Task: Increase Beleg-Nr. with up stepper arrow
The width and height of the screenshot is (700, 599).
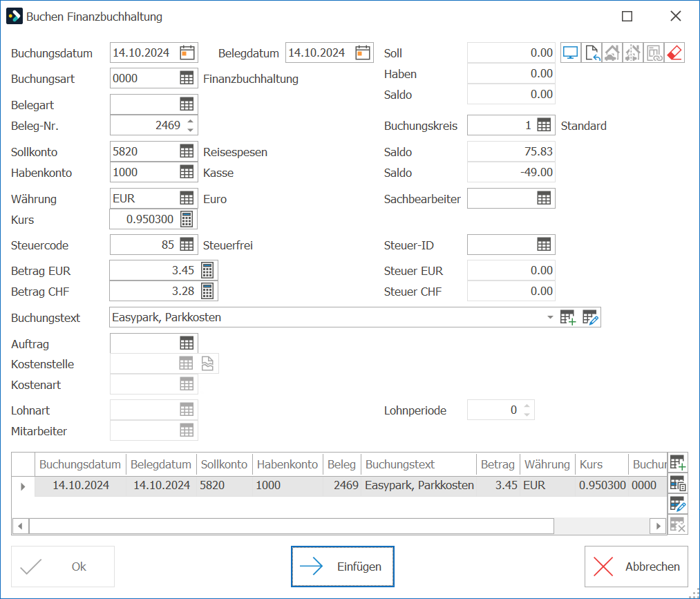Action: [x=191, y=121]
